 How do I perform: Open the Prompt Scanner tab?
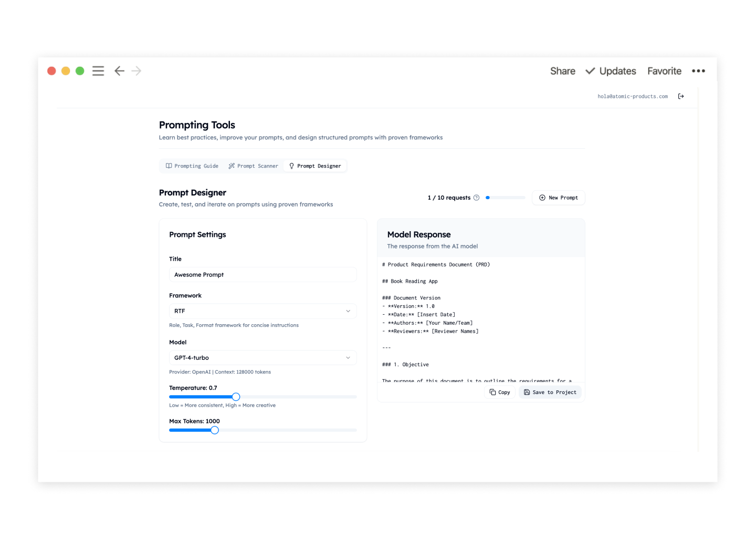[253, 166]
